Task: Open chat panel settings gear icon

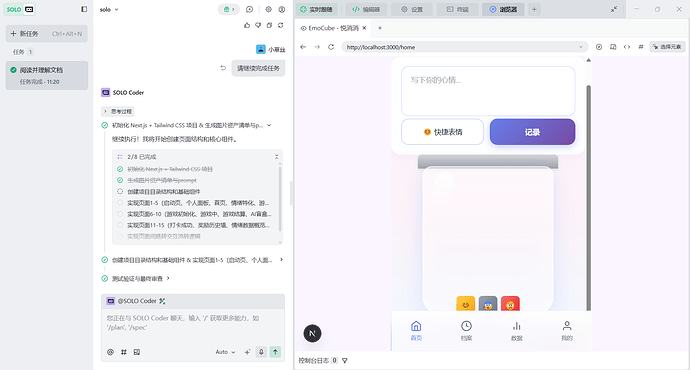Action: 268,9
